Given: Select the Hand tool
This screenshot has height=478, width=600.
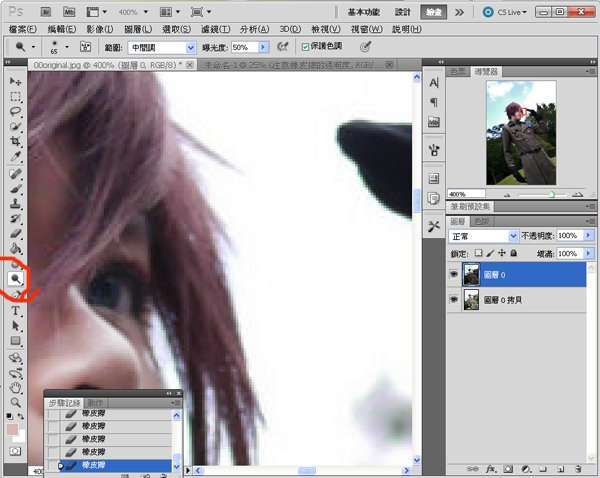Looking at the screenshot, I should 15,388.
